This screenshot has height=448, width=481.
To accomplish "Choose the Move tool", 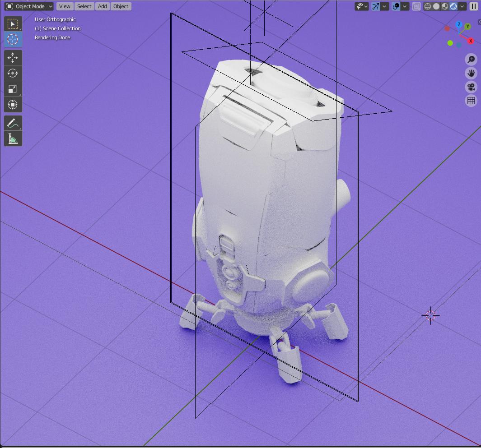I will tap(13, 58).
